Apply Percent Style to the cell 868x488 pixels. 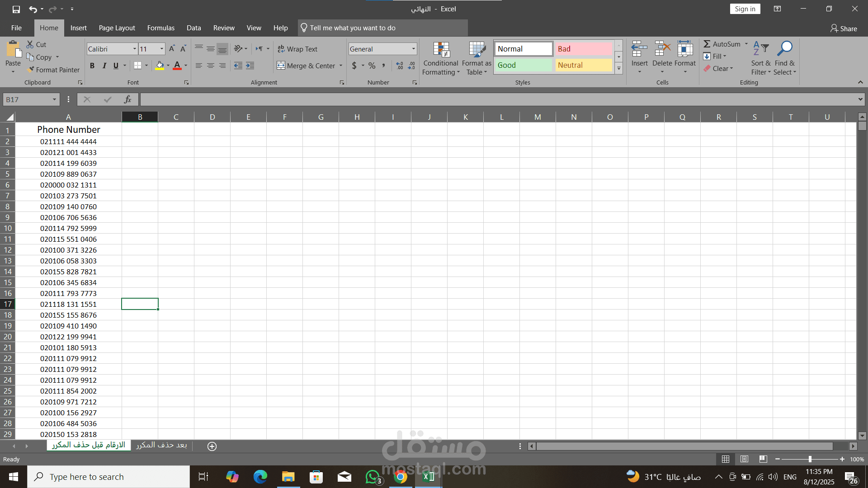(372, 66)
